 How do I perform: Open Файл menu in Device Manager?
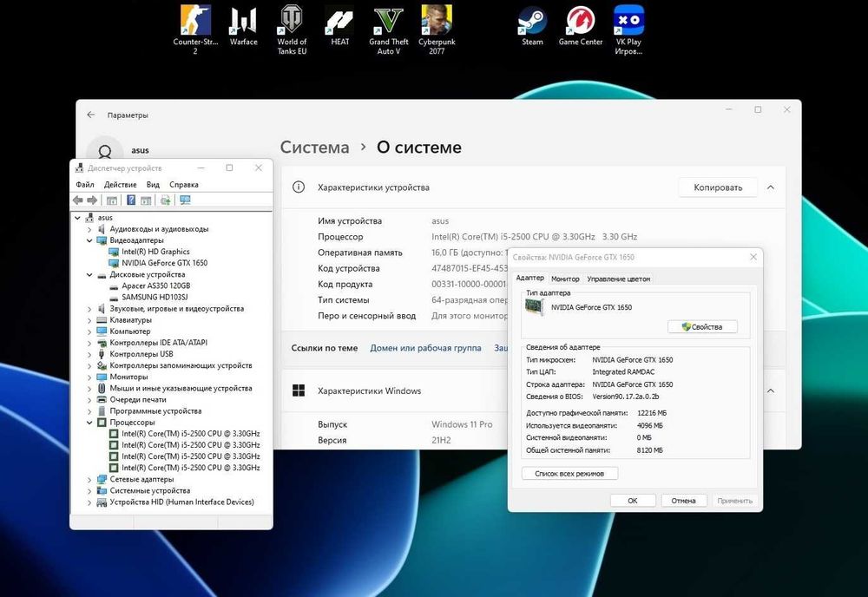(x=85, y=185)
